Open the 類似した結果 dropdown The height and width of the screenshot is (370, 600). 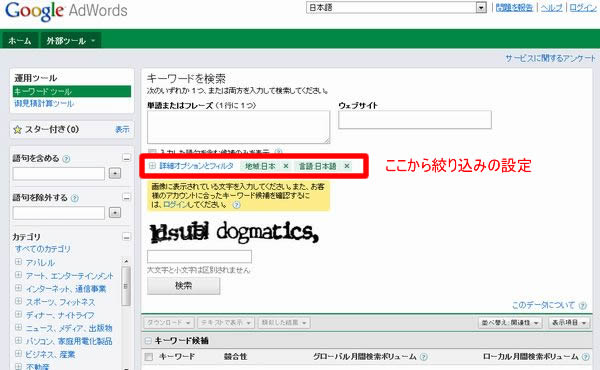pos(284,323)
